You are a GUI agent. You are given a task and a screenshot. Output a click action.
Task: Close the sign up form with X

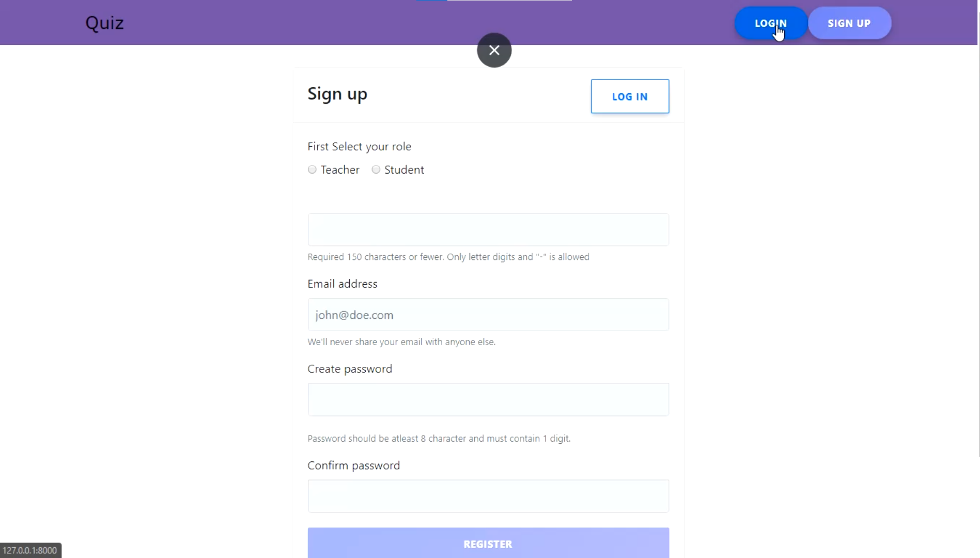click(x=494, y=50)
